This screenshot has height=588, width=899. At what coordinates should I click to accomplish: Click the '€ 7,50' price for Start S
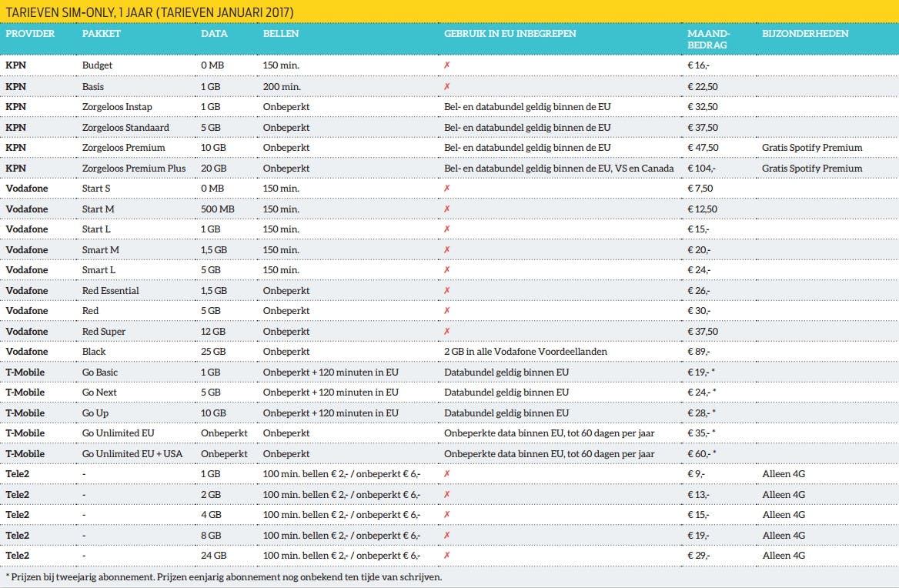[700, 189]
